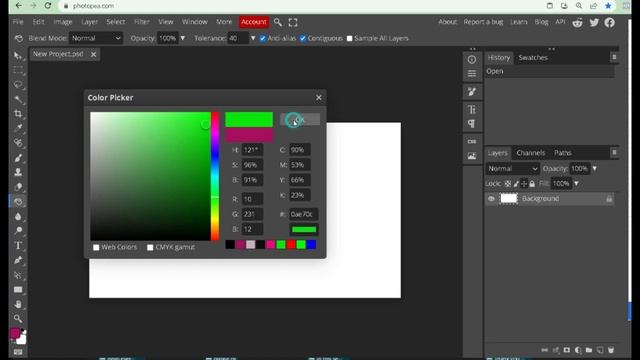The height and width of the screenshot is (360, 640).
Task: Open the Image menu
Action: pyautogui.click(x=62, y=22)
